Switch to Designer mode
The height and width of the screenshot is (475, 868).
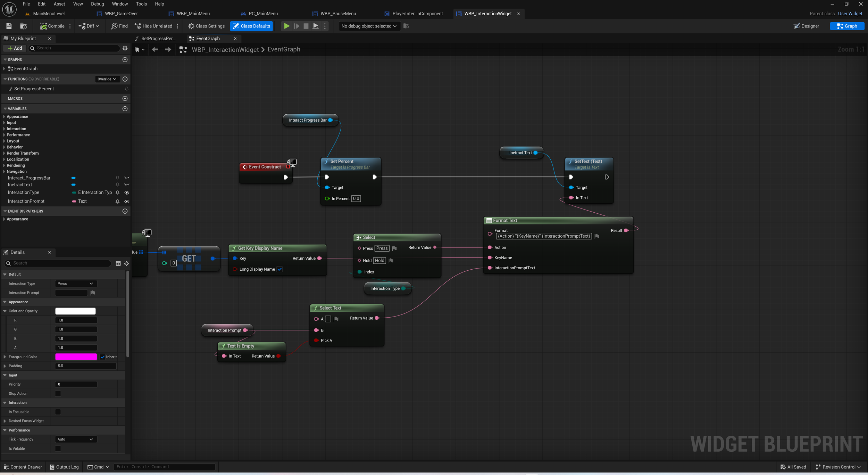tap(806, 26)
